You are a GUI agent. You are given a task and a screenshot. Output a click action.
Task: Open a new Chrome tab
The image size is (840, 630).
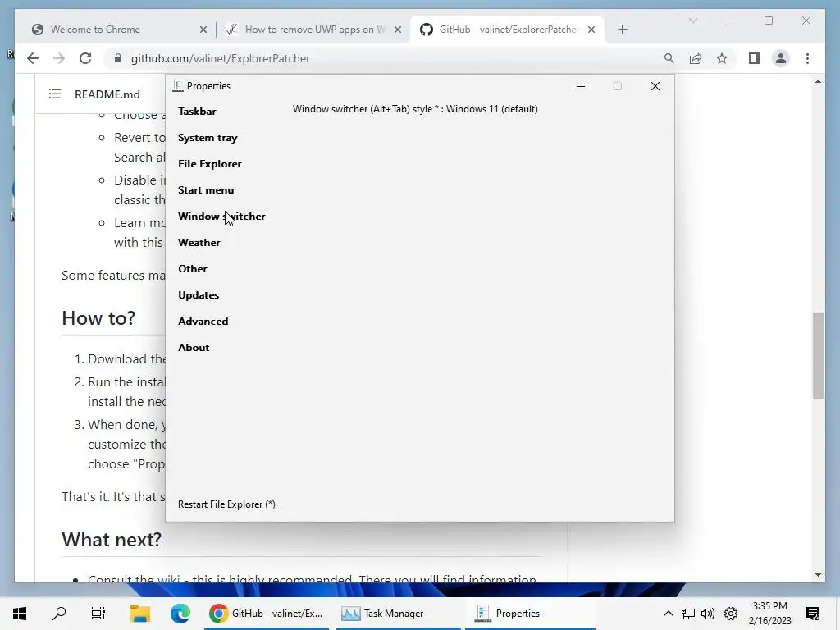[622, 30]
